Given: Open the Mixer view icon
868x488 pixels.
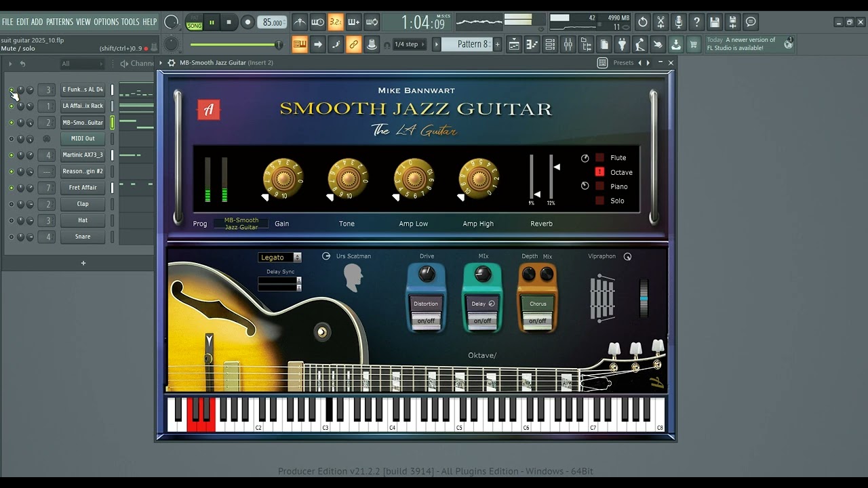Looking at the screenshot, I should click(568, 45).
